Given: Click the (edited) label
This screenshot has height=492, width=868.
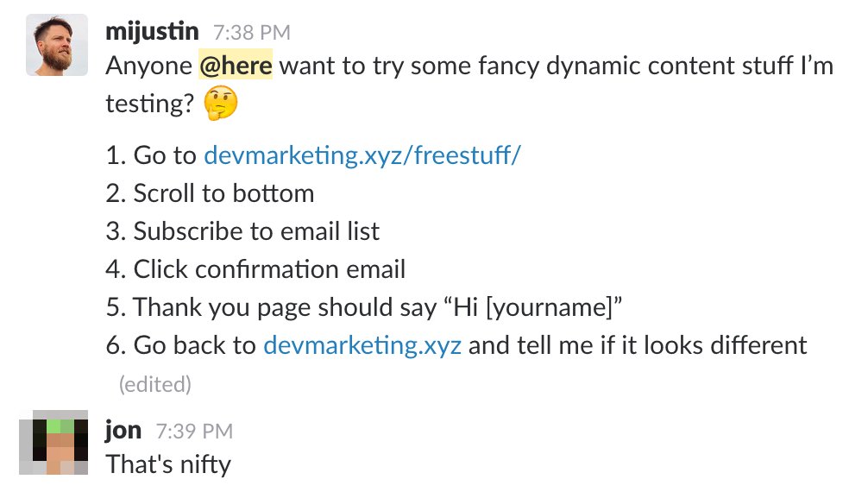Looking at the screenshot, I should 155,382.
